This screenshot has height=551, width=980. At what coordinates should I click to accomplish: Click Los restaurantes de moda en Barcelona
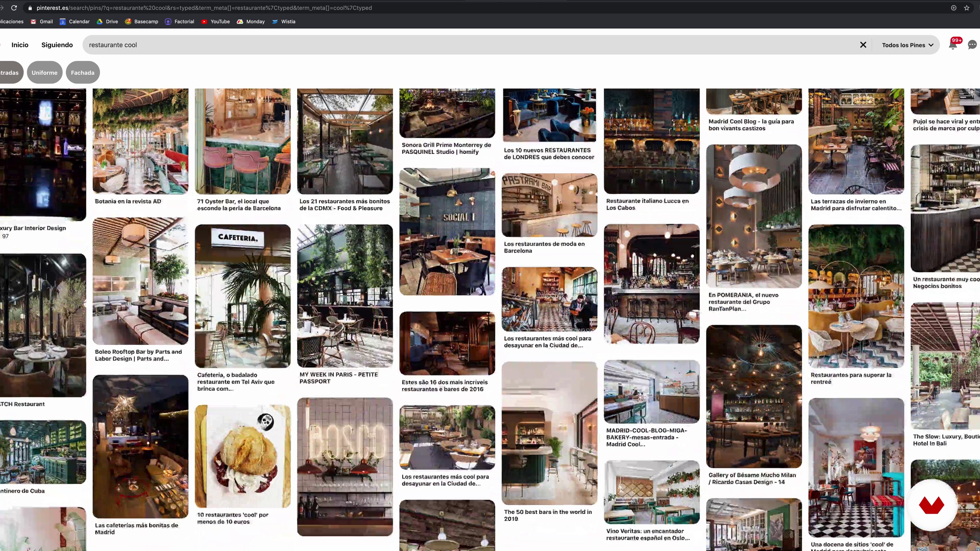pyautogui.click(x=544, y=247)
